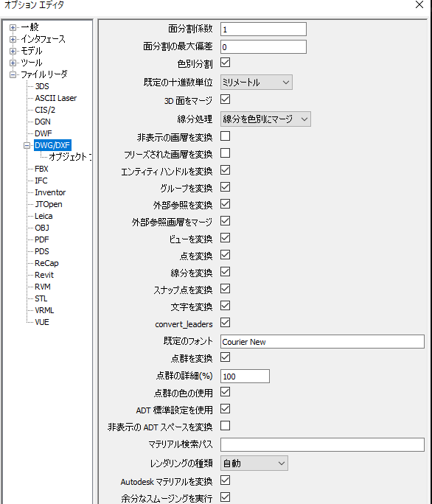Expand the 一般 tree node

pos(13,28)
